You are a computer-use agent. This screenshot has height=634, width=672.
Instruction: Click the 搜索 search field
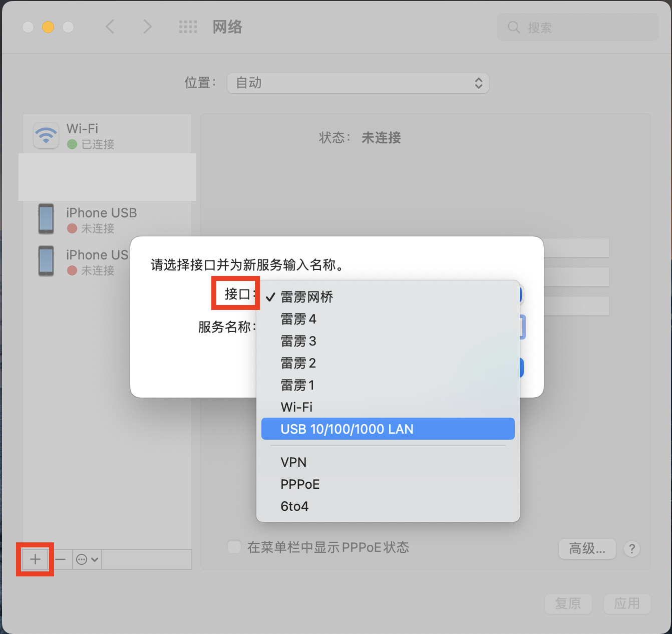581,28
